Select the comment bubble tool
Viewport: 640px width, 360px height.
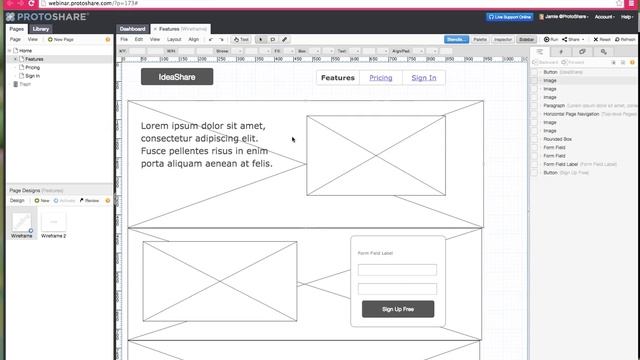pyautogui.click(x=273, y=40)
